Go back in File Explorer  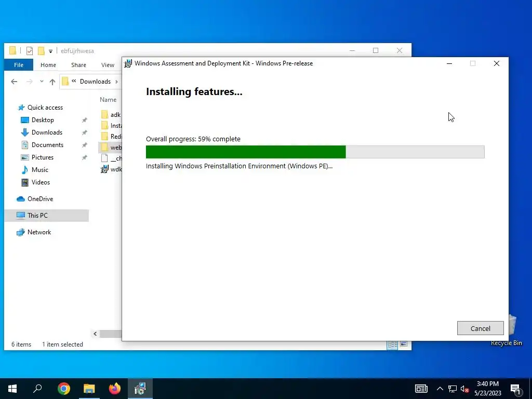14,82
